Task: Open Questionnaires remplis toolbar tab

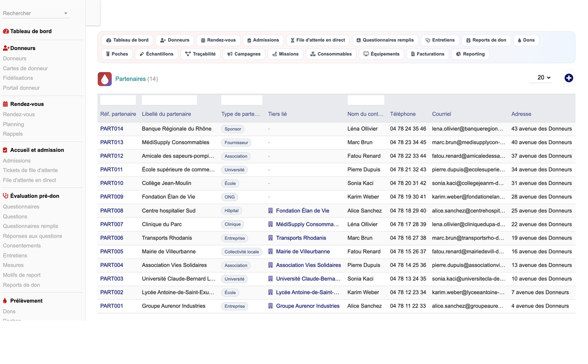Action: (x=385, y=40)
